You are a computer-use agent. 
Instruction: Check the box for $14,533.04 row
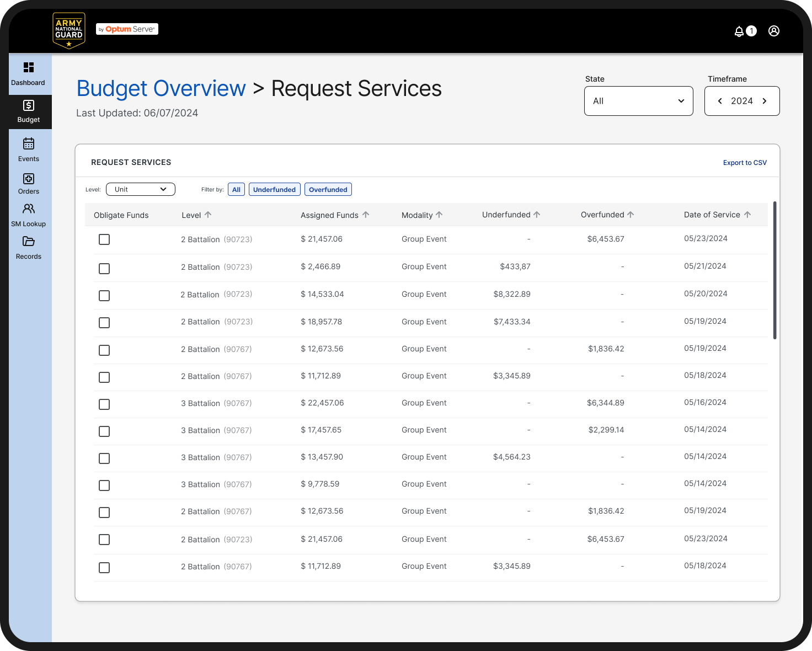point(104,296)
